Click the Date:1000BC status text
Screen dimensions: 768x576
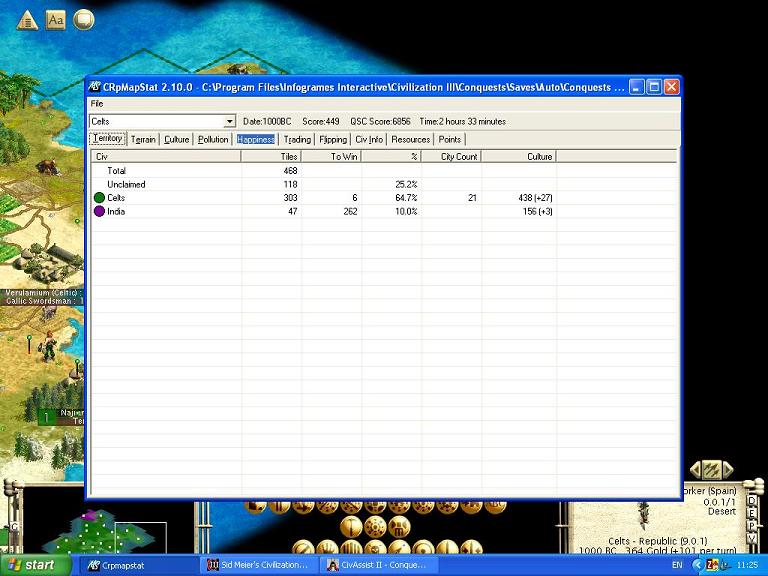click(x=267, y=121)
